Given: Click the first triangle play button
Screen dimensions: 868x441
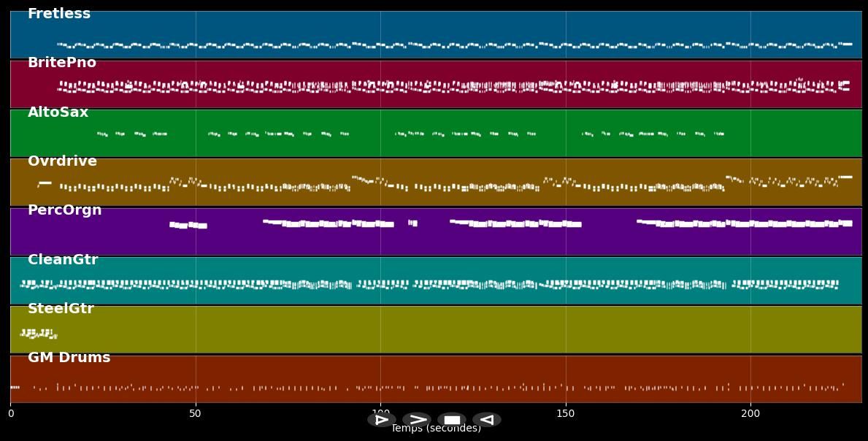Looking at the screenshot, I should 381,420.
